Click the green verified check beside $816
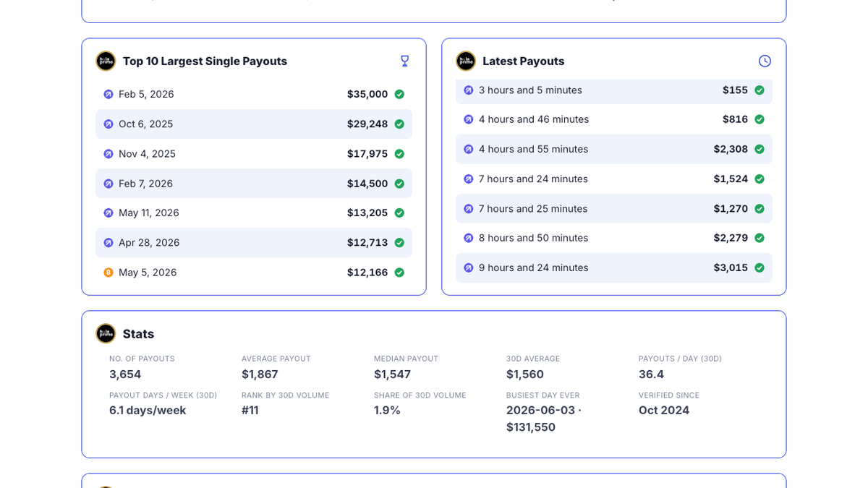868x488 pixels. [x=759, y=119]
